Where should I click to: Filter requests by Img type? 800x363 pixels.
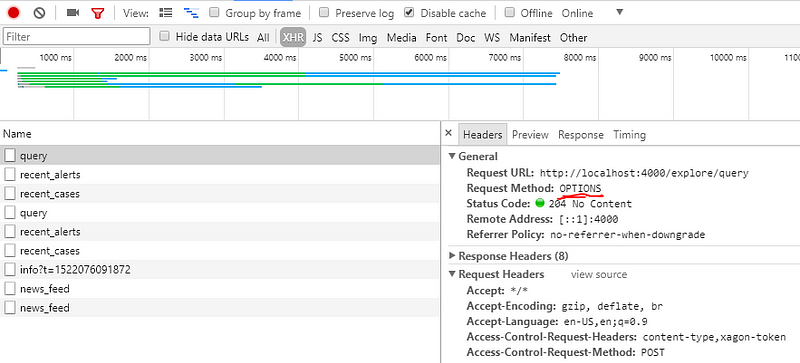[368, 37]
